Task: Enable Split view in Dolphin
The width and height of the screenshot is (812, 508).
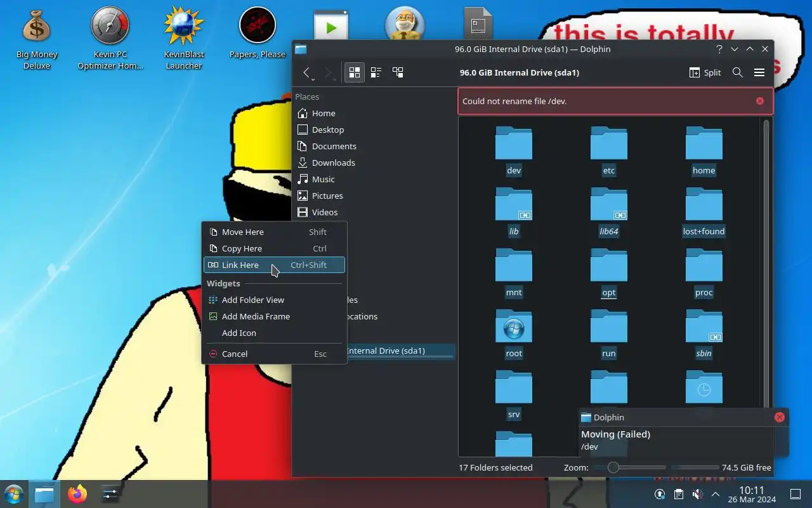Action: coord(705,72)
